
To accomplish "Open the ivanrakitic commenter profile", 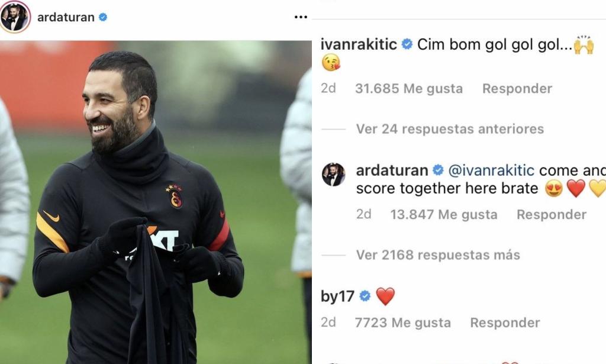I will [359, 44].
